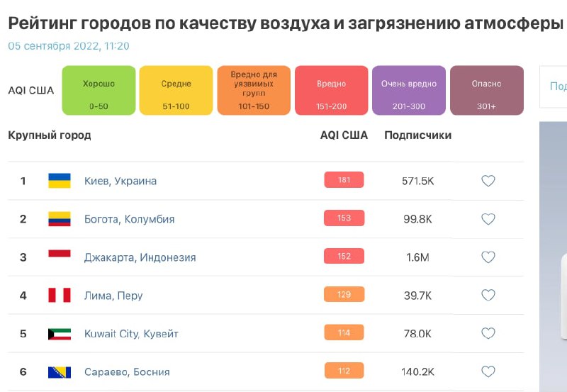The image size is (567, 392).
Task: Click the Ukraine flag icon
Action: pos(59,181)
